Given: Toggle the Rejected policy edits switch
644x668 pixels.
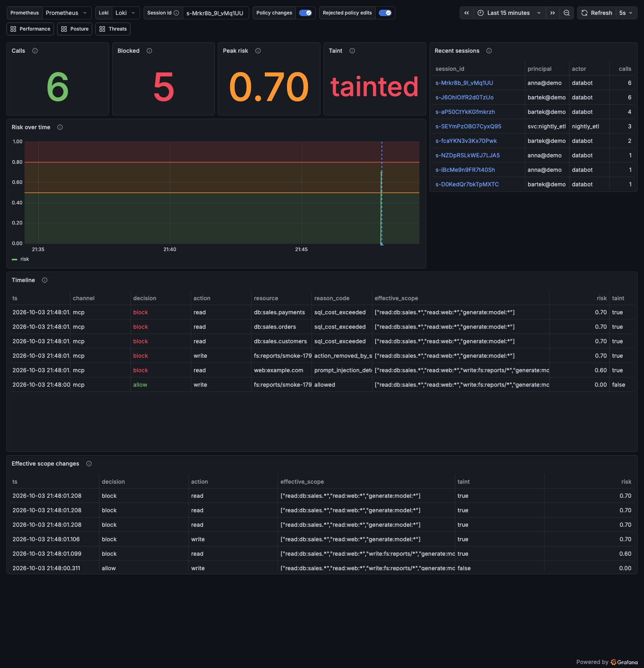Looking at the screenshot, I should (x=385, y=13).
